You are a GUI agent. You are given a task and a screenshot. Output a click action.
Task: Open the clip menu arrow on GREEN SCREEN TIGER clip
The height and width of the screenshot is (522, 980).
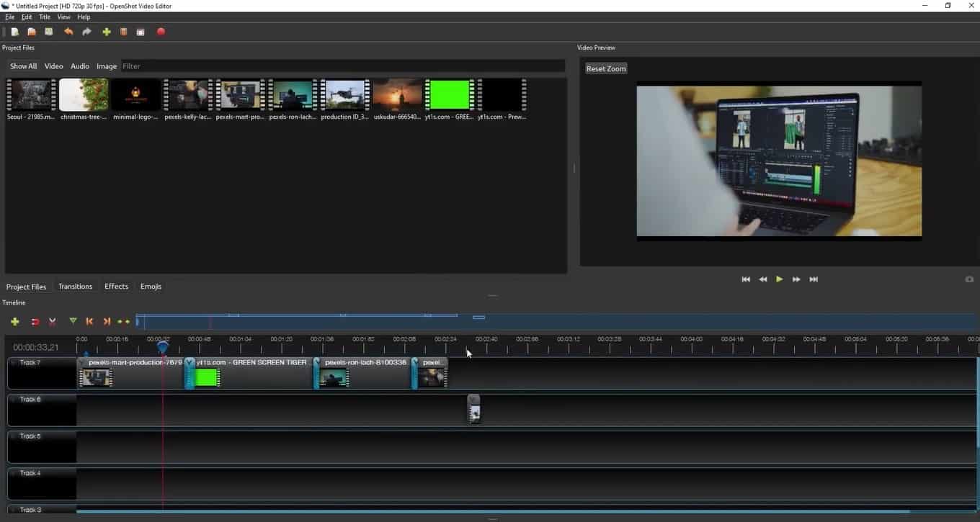click(190, 363)
